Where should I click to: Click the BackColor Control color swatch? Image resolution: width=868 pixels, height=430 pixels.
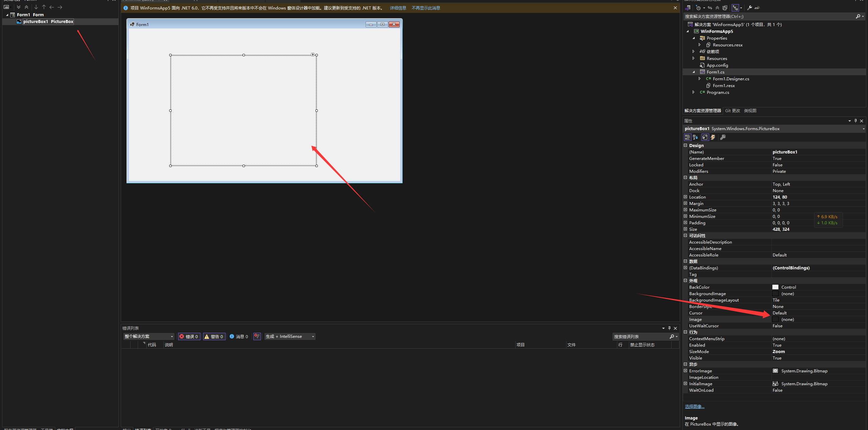click(775, 287)
